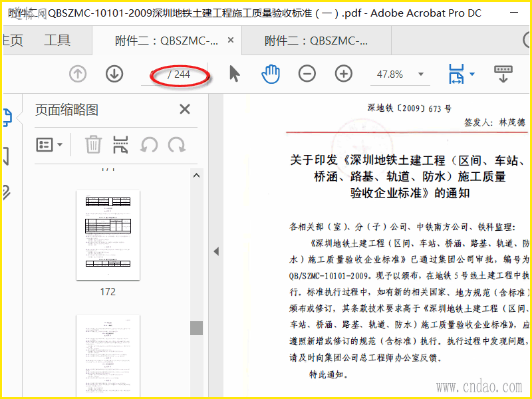Screen dimensions: 532x399
Task: Click the scrolling mode keyboard-arrow icon
Action: click(503, 74)
